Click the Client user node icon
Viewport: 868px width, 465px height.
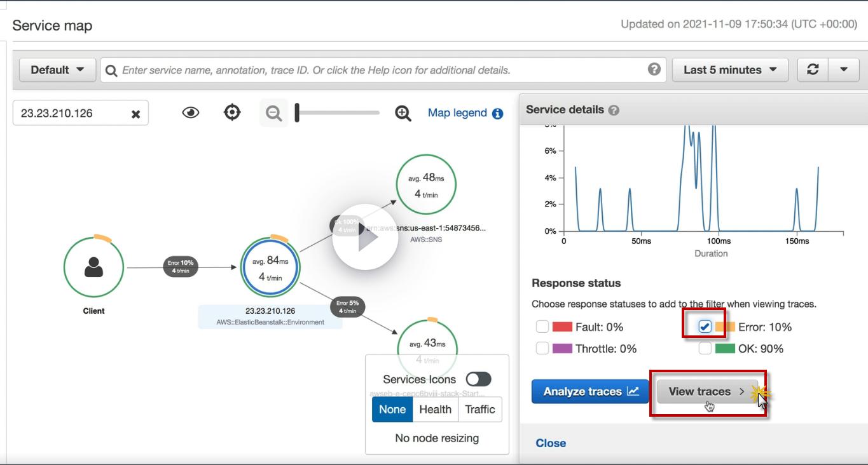93,267
